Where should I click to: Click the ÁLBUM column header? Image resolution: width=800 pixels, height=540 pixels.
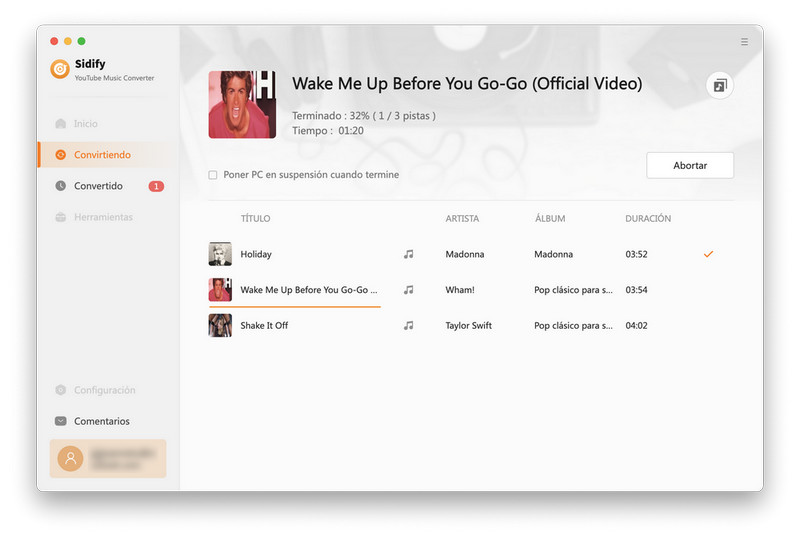[550, 218]
